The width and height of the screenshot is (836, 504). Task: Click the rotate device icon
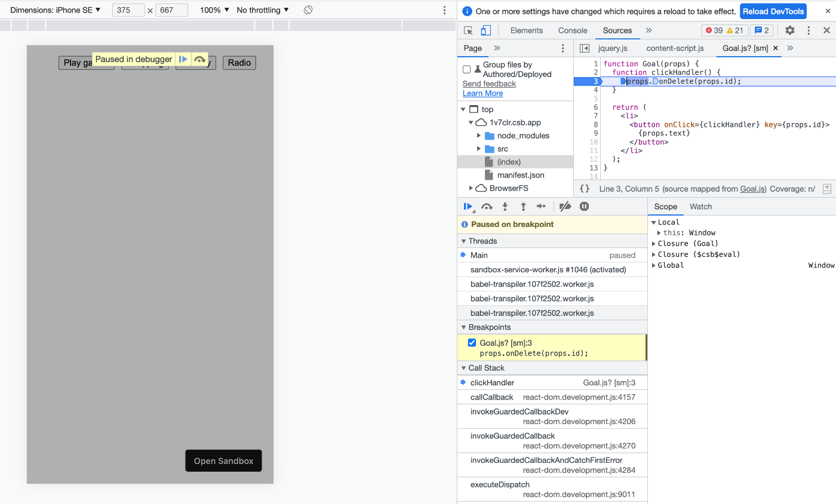pyautogui.click(x=308, y=10)
